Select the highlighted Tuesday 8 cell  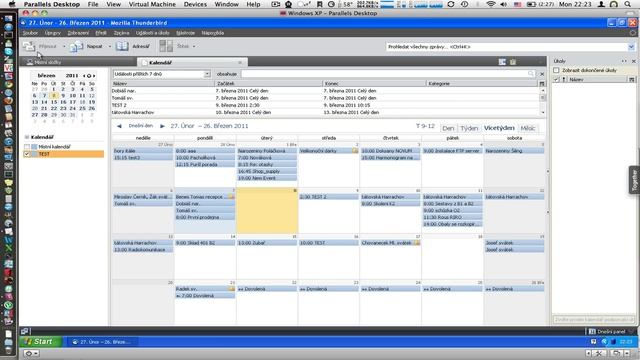[x=267, y=211]
